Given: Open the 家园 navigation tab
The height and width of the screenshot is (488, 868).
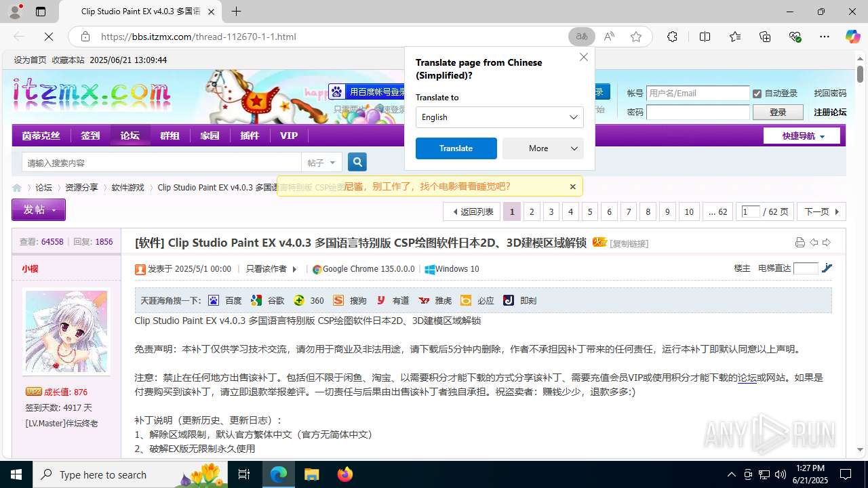Looking at the screenshot, I should click(x=210, y=136).
